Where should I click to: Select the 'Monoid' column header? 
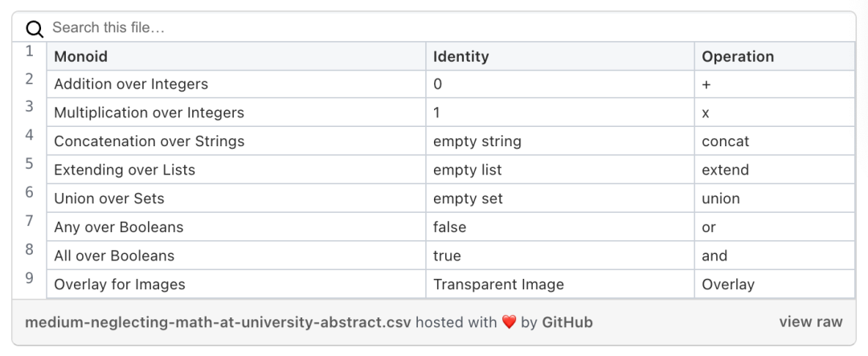80,56
